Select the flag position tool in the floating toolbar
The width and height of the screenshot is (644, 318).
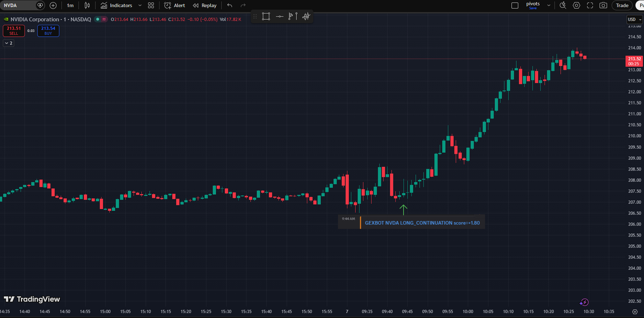pos(293,17)
